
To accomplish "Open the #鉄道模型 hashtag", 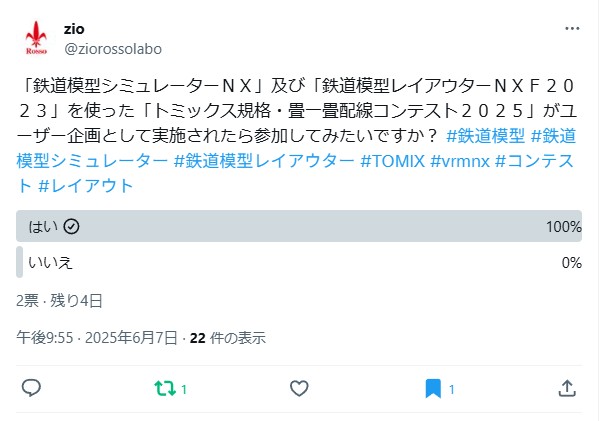I will (x=486, y=136).
